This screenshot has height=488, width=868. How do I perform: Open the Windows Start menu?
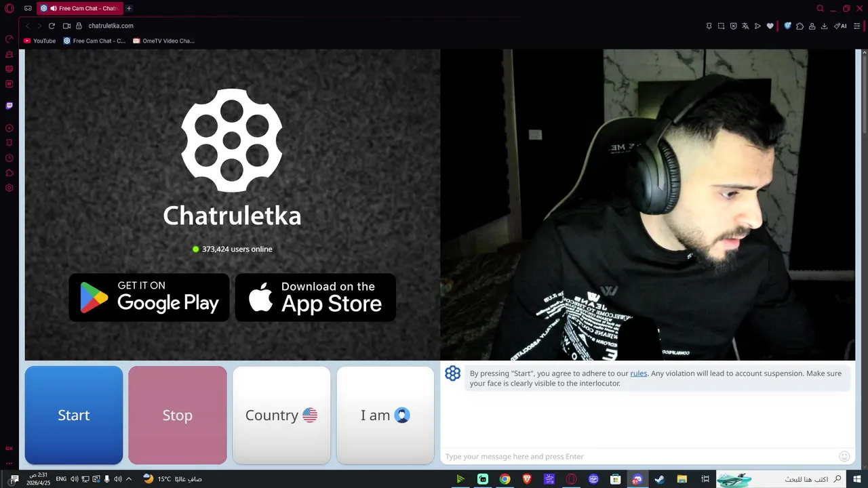click(857, 479)
